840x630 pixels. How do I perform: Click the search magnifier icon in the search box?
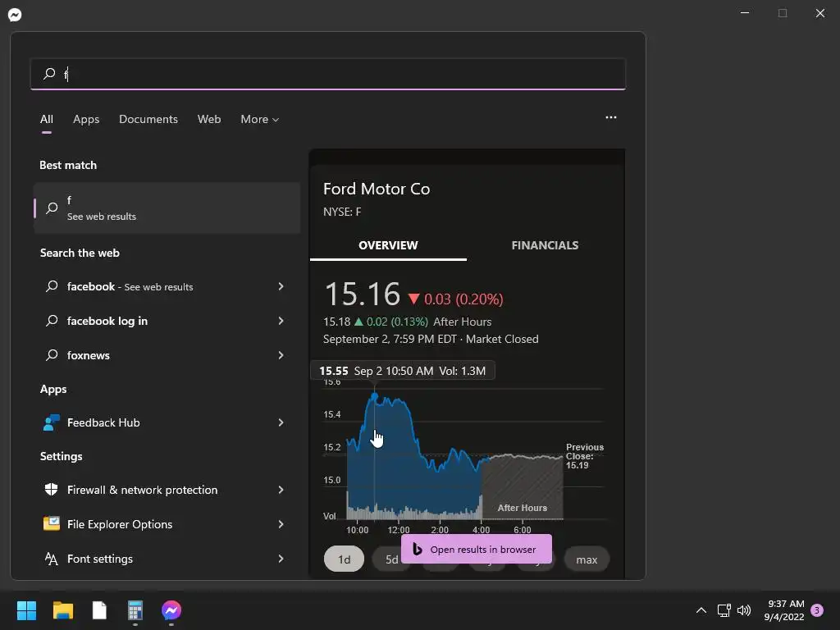(x=49, y=73)
